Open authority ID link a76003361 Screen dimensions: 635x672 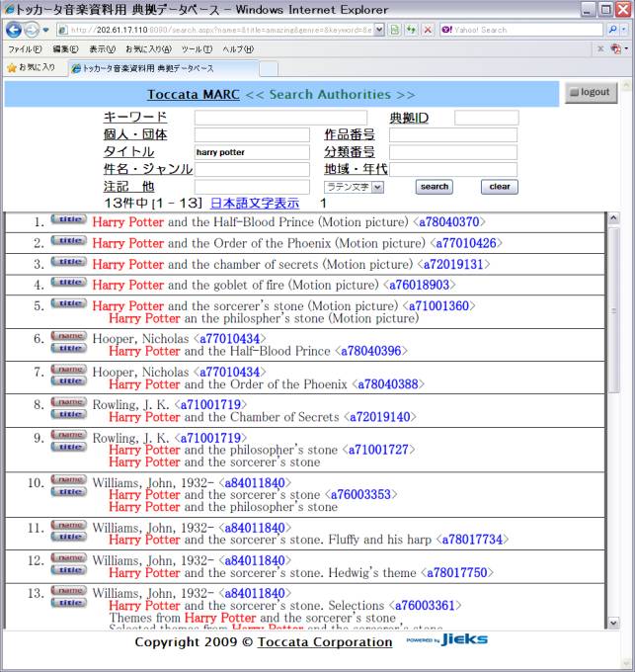(425, 606)
